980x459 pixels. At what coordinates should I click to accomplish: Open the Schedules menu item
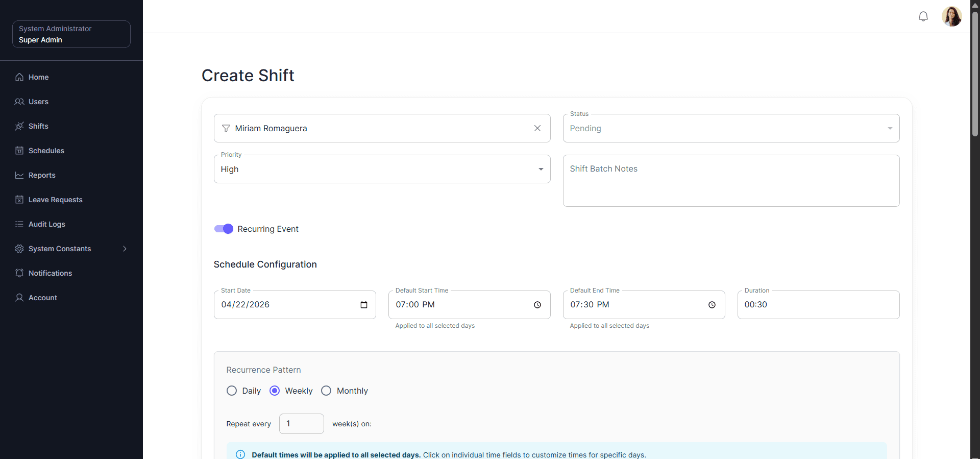point(71,151)
